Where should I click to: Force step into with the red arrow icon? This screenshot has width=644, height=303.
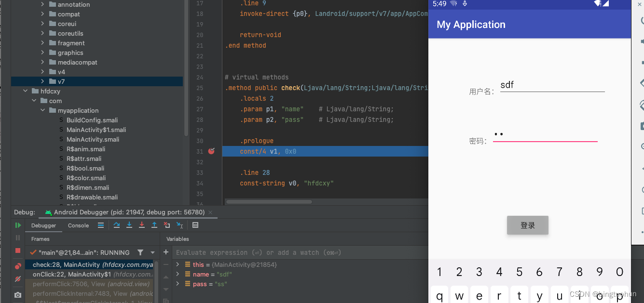142,225
